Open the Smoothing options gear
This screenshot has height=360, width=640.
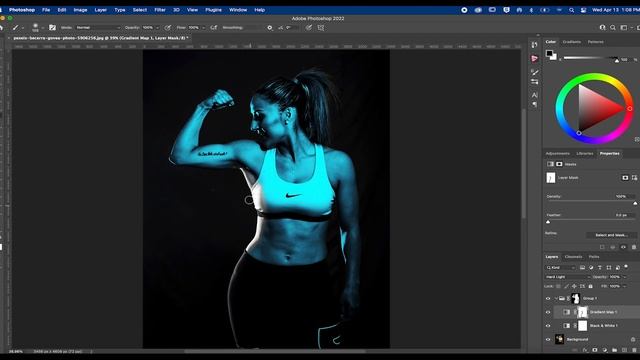(x=270, y=28)
